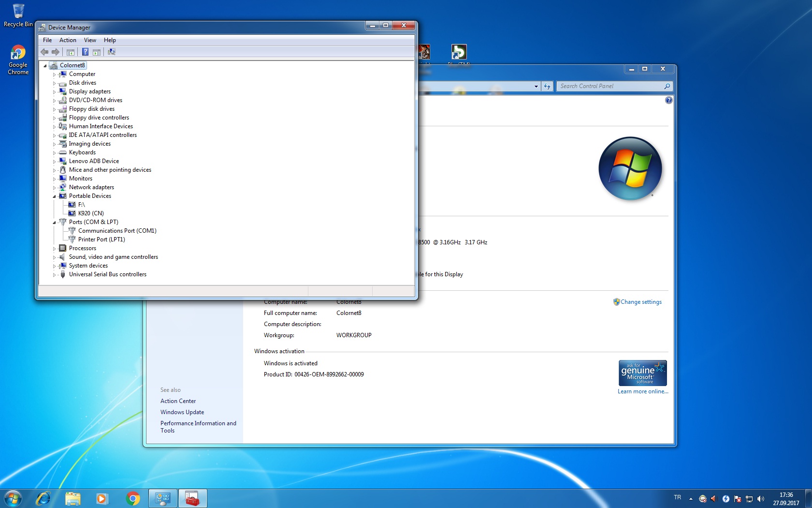Image resolution: width=812 pixels, height=508 pixels.
Task: Click the refresh button next to address bar
Action: (x=547, y=86)
